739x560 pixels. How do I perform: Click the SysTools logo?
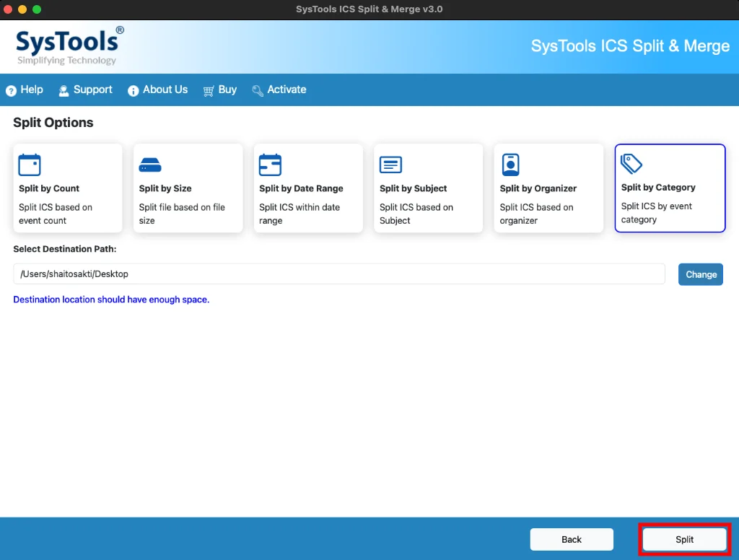(70, 45)
